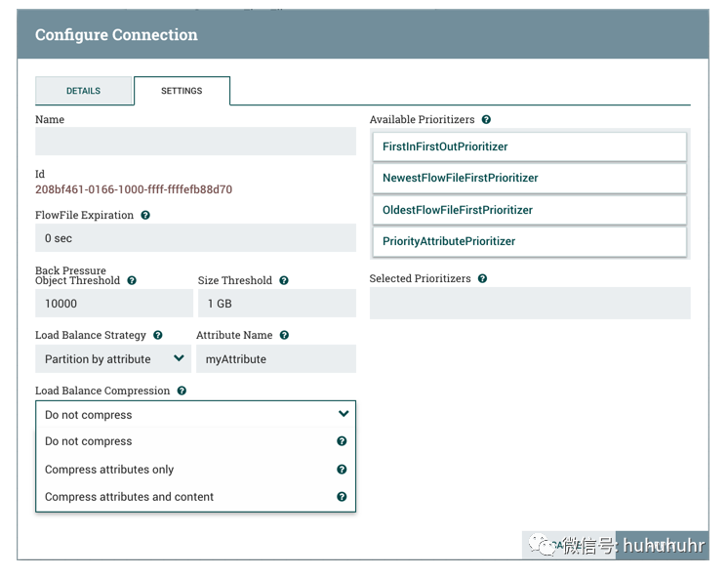Select 'Compress attributes only' option
728x577 pixels.
click(109, 470)
